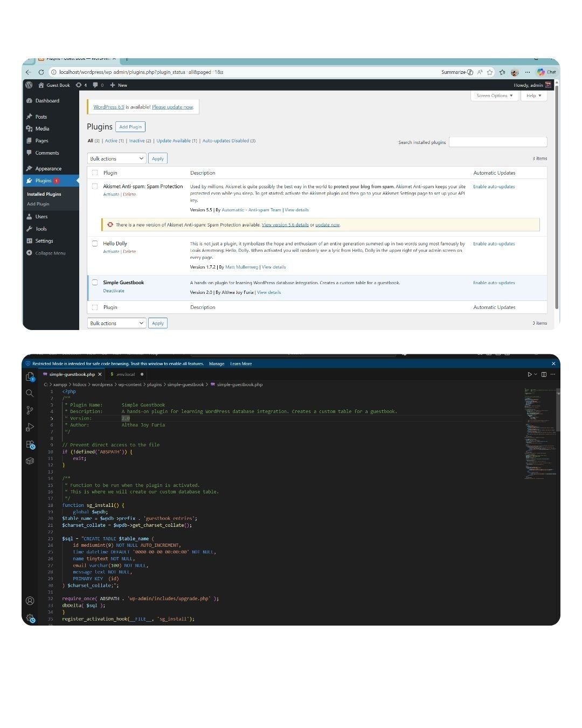Click the Search installed plugins field
This screenshot has height=728, width=582.
pyautogui.click(x=497, y=142)
